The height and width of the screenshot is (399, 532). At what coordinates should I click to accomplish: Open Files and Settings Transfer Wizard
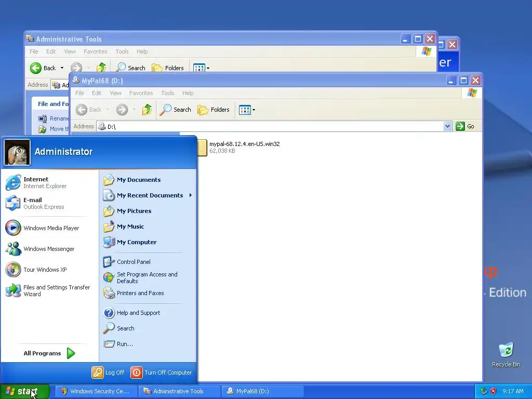pyautogui.click(x=50, y=290)
